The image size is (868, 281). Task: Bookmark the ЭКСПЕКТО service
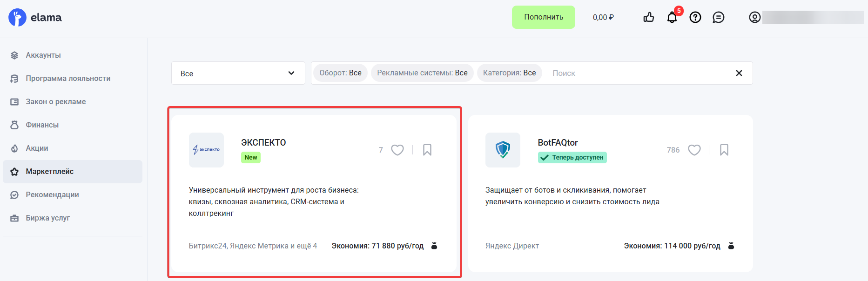tap(427, 150)
